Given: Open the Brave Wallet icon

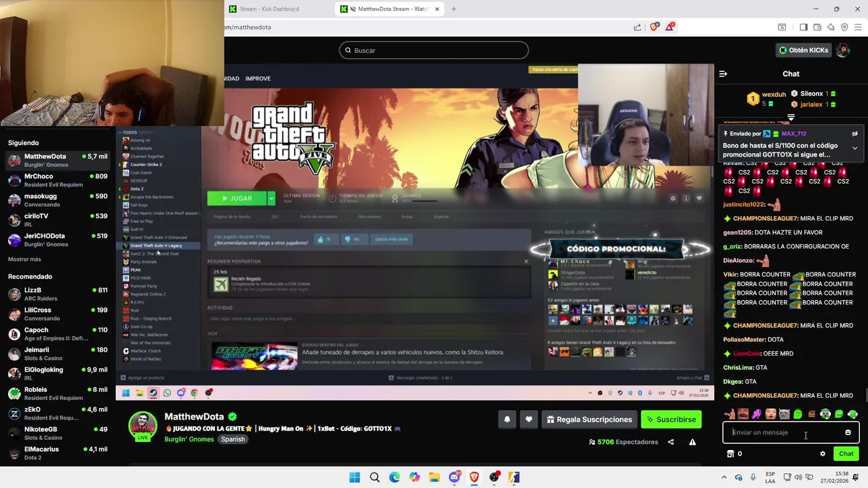Looking at the screenshot, I should [817, 27].
